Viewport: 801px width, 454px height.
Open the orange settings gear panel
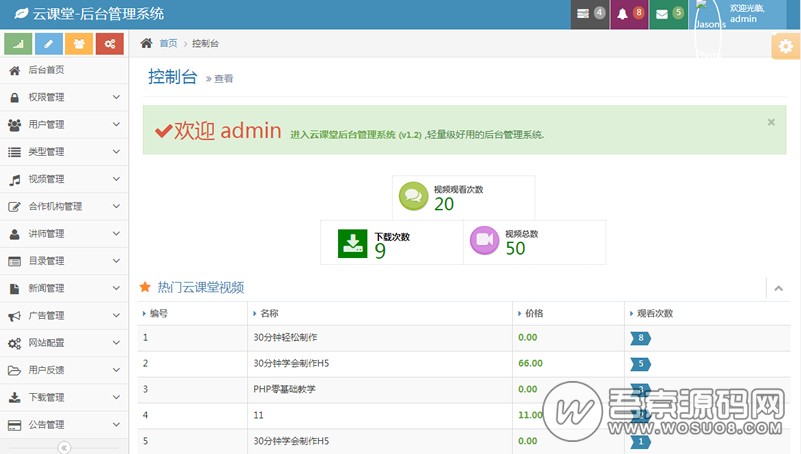[x=785, y=46]
